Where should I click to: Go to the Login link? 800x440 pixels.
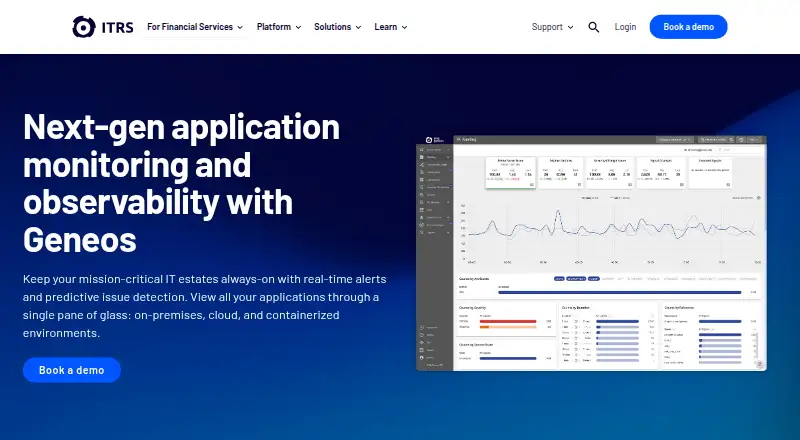[x=625, y=27]
